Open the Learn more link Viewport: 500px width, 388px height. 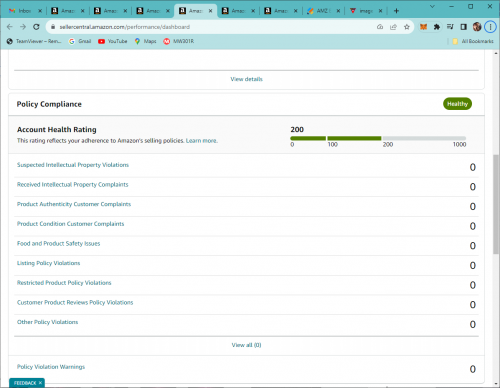click(x=201, y=141)
